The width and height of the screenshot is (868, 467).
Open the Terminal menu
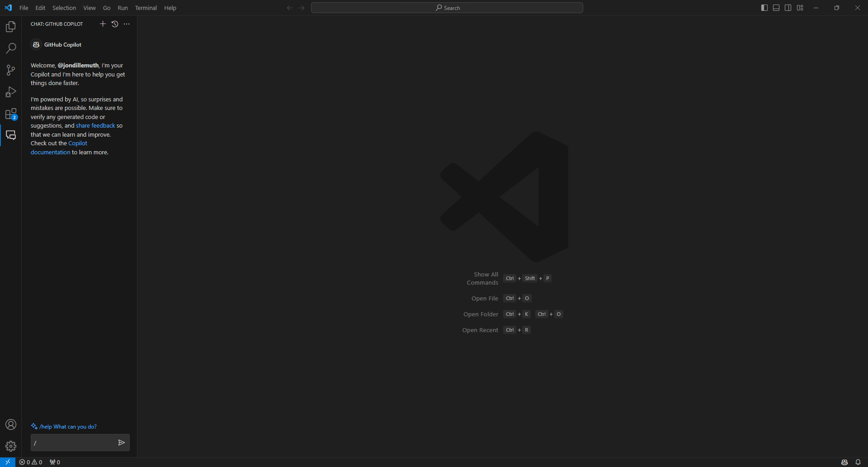[146, 8]
